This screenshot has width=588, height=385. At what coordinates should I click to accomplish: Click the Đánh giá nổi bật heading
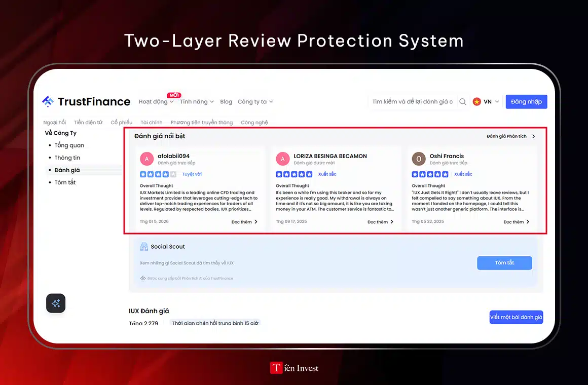tap(160, 136)
